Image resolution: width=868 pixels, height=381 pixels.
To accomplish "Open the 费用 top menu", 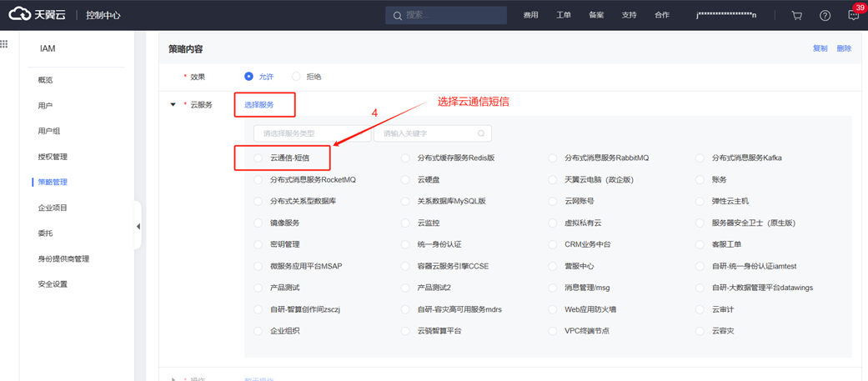I will pos(530,15).
